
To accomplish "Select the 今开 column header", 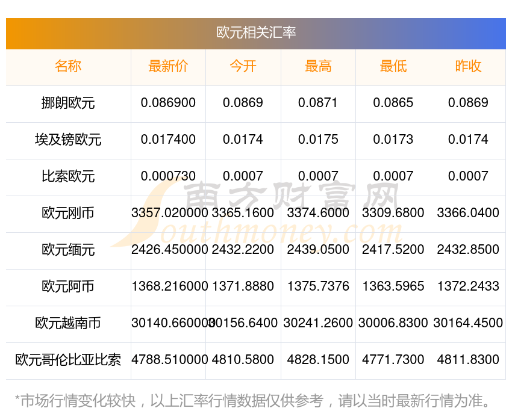I will pyautogui.click(x=243, y=66).
